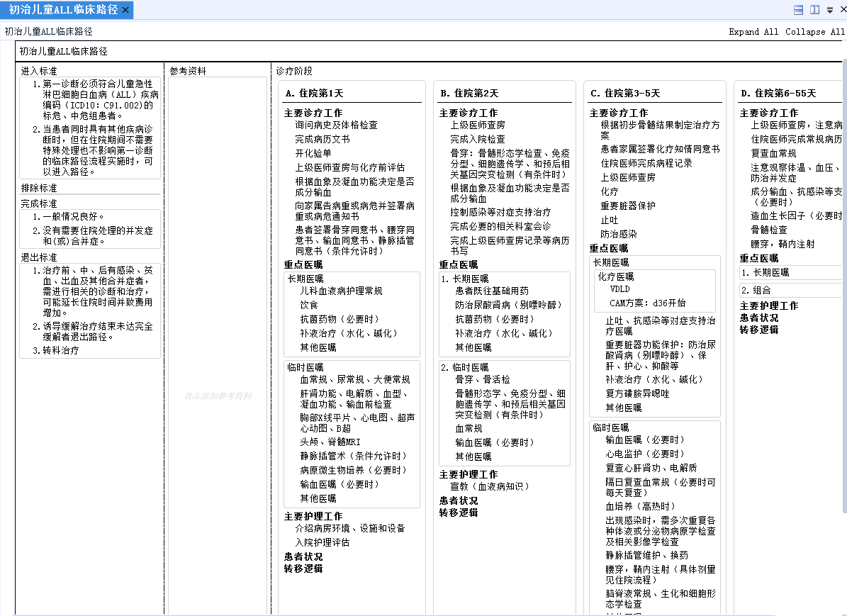
Task: Select the 排除标准 section header
Action: point(39,188)
